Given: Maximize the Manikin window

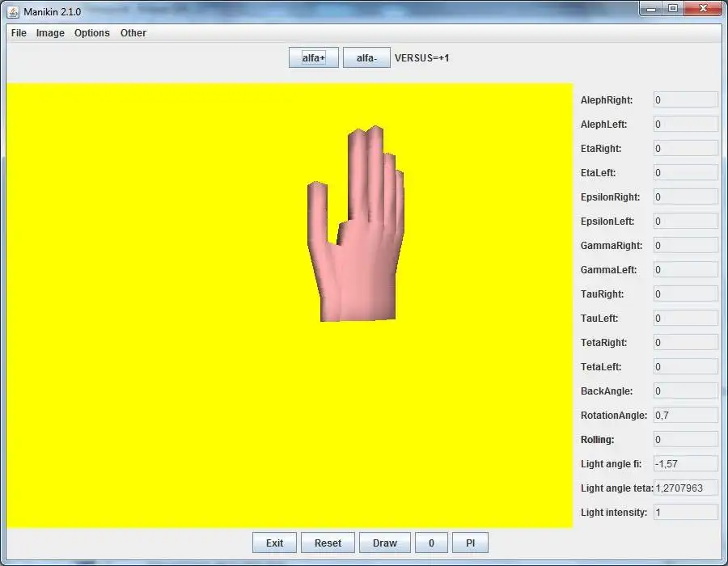Looking at the screenshot, I should 673,8.
